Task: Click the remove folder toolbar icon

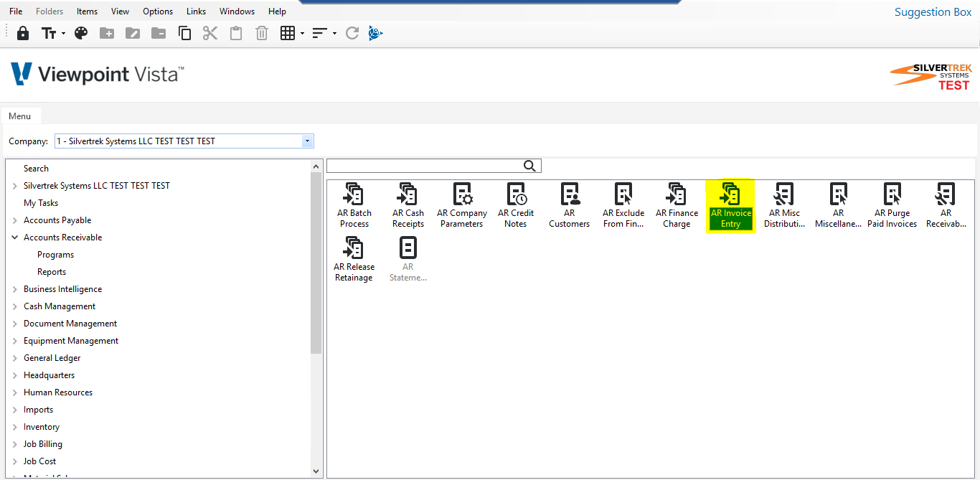Action: point(159,33)
